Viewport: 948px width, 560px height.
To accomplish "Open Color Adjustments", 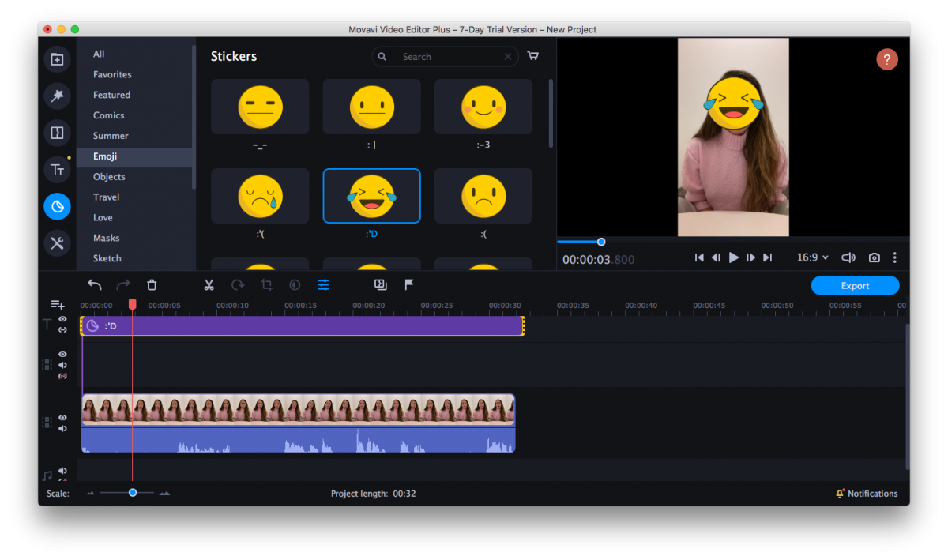I will click(295, 284).
